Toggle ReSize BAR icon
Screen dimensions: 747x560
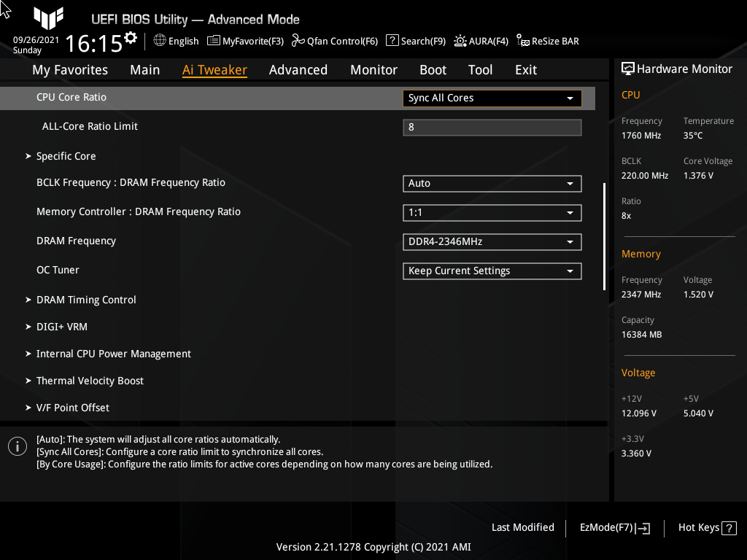click(x=523, y=41)
